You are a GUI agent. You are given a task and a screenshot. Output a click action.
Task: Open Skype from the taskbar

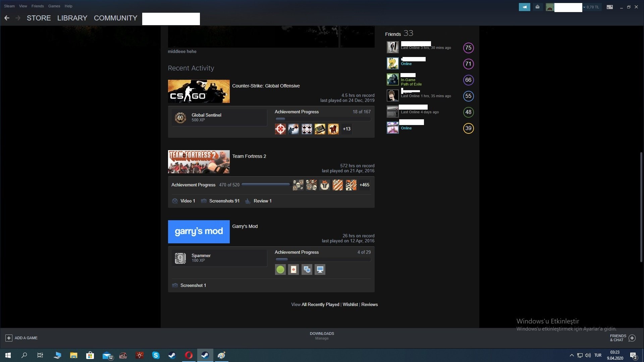pyautogui.click(x=156, y=355)
